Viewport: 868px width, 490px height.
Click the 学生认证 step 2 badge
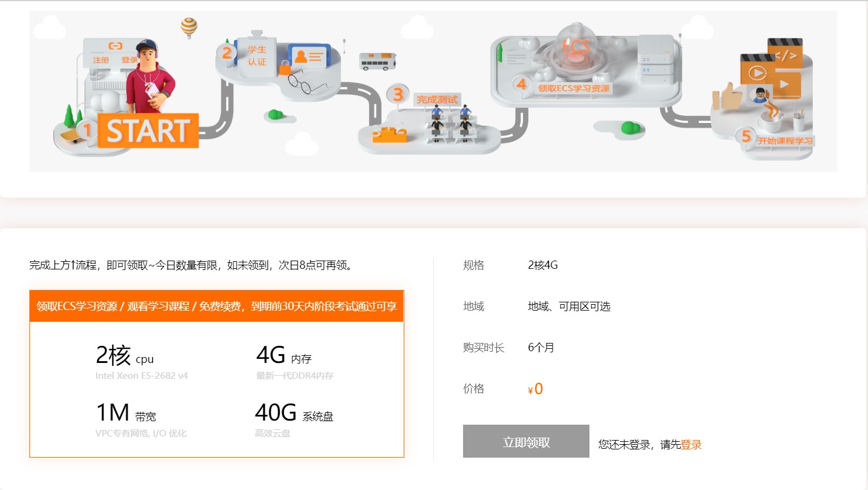(x=256, y=56)
